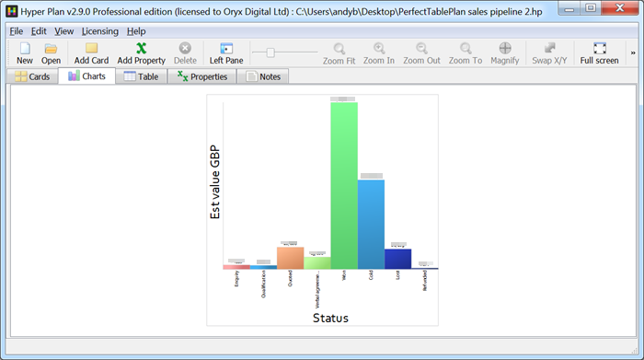The width and height of the screenshot is (644, 360).
Task: Click the blue Cold bar
Action: click(371, 224)
